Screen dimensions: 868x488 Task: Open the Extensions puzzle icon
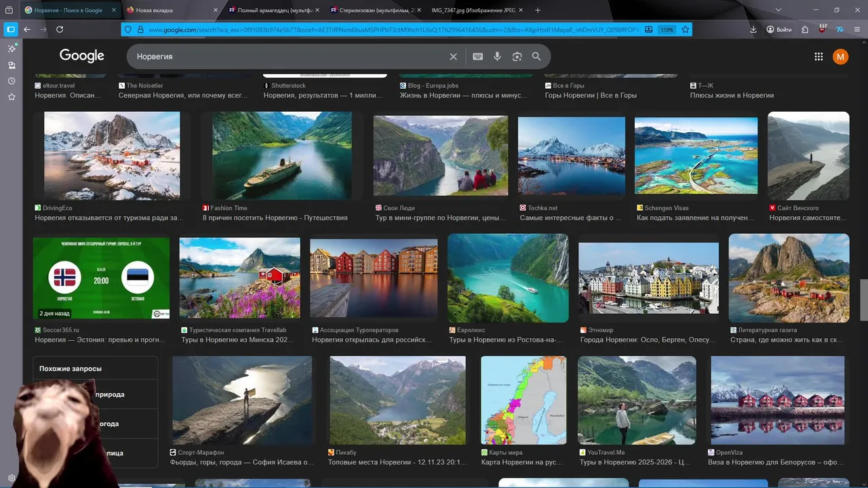(x=805, y=29)
